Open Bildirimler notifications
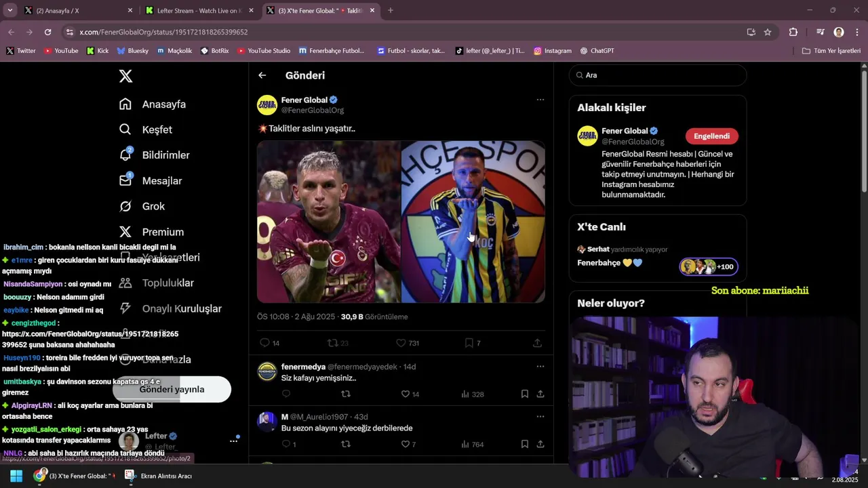This screenshot has height=488, width=868. (x=155, y=155)
